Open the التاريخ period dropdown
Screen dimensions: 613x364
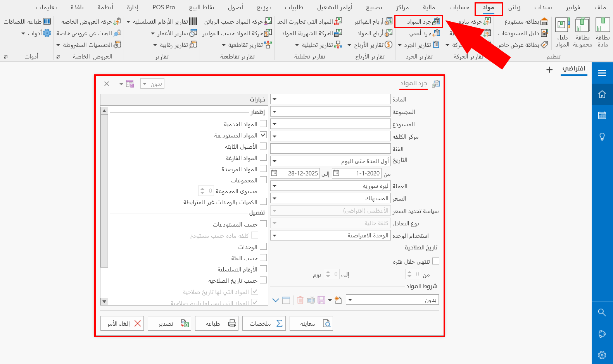coord(275,161)
